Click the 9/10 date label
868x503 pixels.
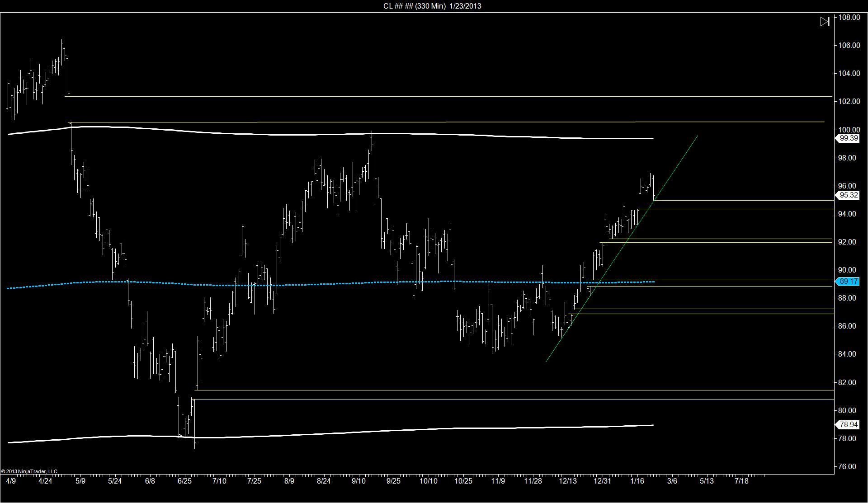point(359,481)
